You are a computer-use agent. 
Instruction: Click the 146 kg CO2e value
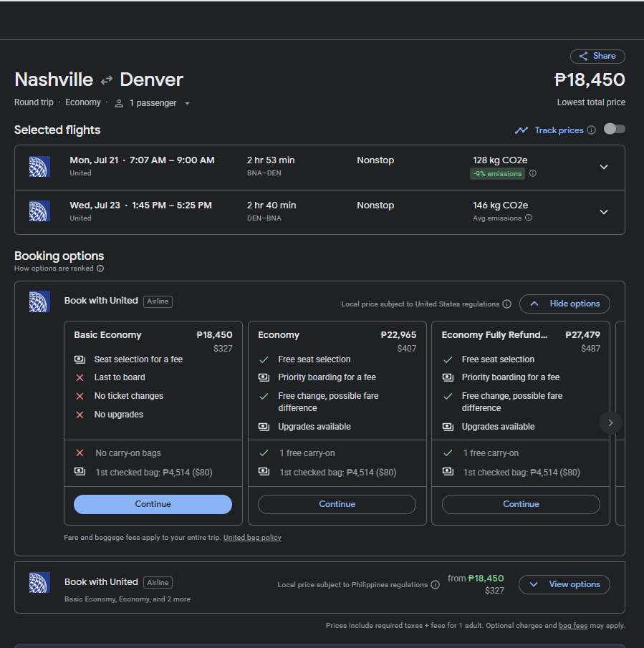pyautogui.click(x=500, y=205)
